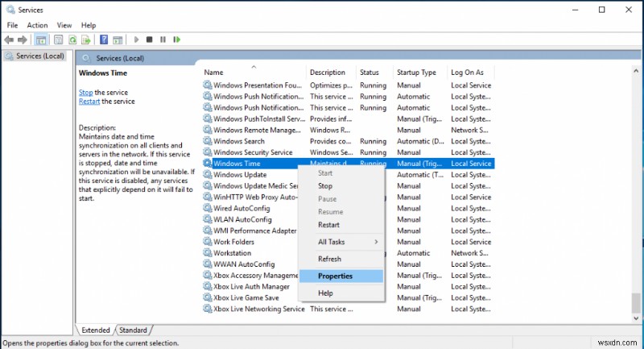Select the Xbox Accessory Management row

click(349, 276)
